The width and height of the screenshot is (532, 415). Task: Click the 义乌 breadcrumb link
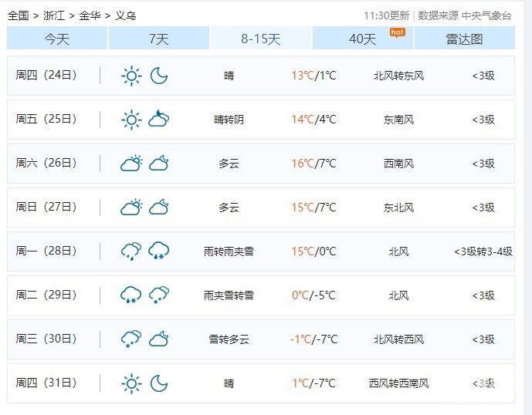[125, 15]
